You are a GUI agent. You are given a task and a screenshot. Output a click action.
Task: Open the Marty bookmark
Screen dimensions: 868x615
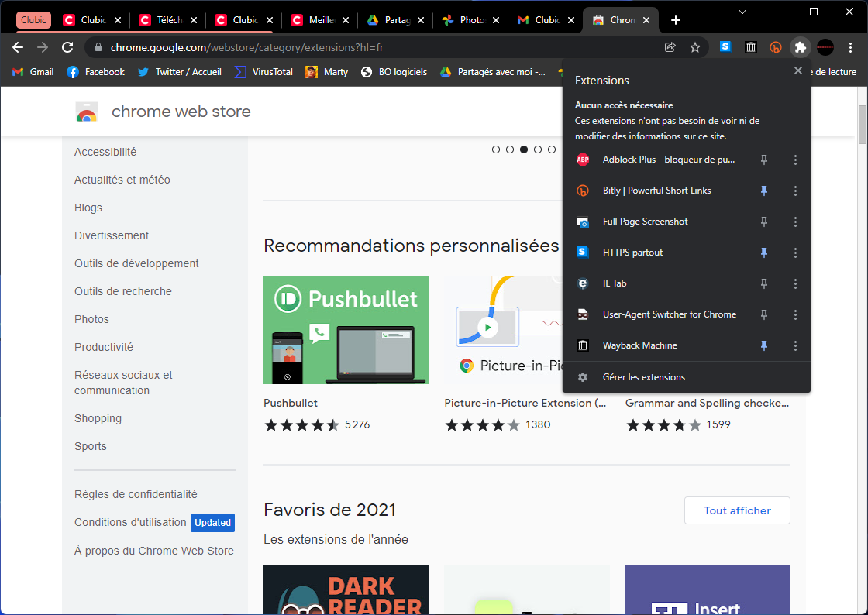(x=326, y=72)
